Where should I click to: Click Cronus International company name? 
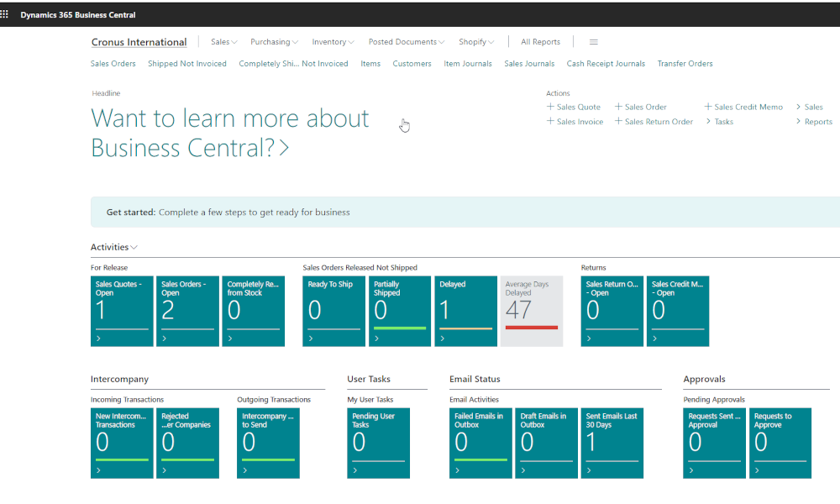click(139, 42)
